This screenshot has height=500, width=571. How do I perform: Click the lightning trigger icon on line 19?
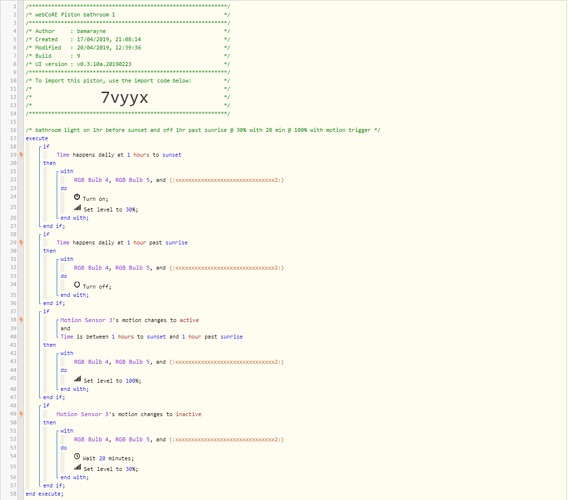[21, 155]
